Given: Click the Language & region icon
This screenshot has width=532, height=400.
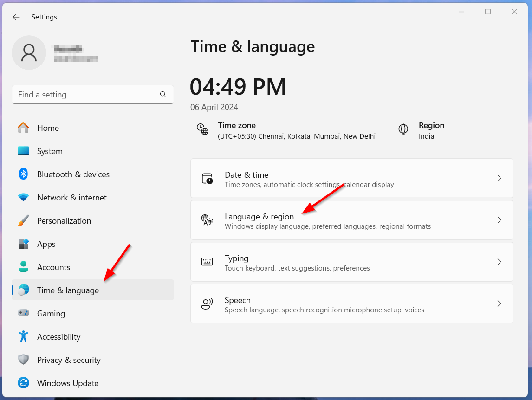Looking at the screenshot, I should pyautogui.click(x=208, y=220).
